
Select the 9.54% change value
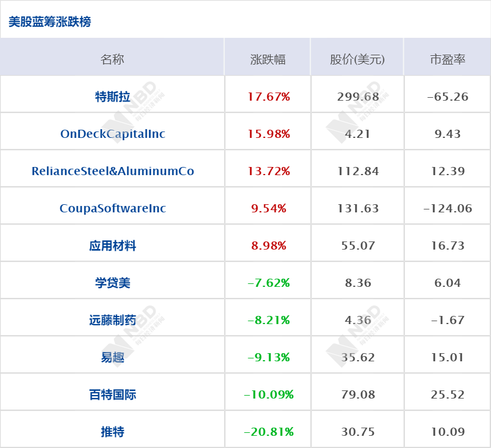(x=269, y=208)
